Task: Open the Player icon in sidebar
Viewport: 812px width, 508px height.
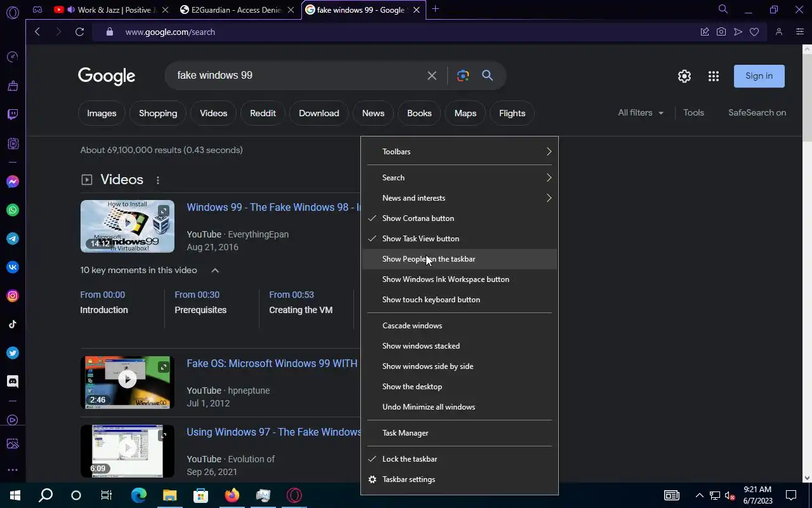Action: (13, 420)
